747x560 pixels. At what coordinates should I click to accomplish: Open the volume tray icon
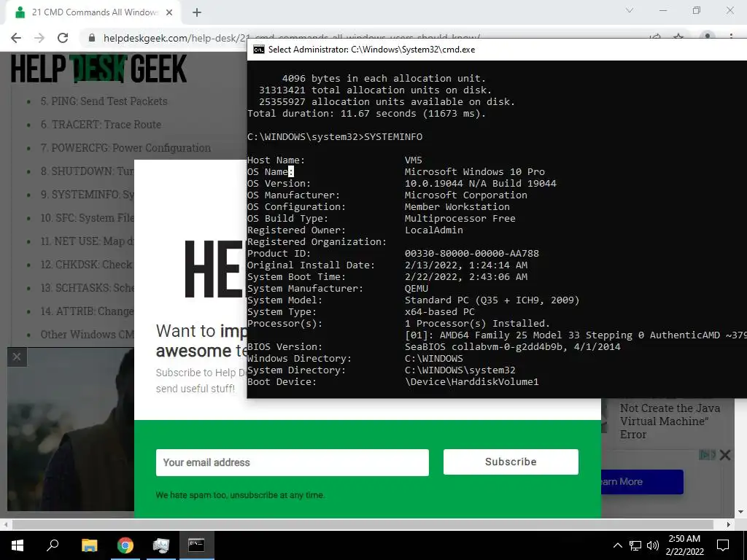653,545
